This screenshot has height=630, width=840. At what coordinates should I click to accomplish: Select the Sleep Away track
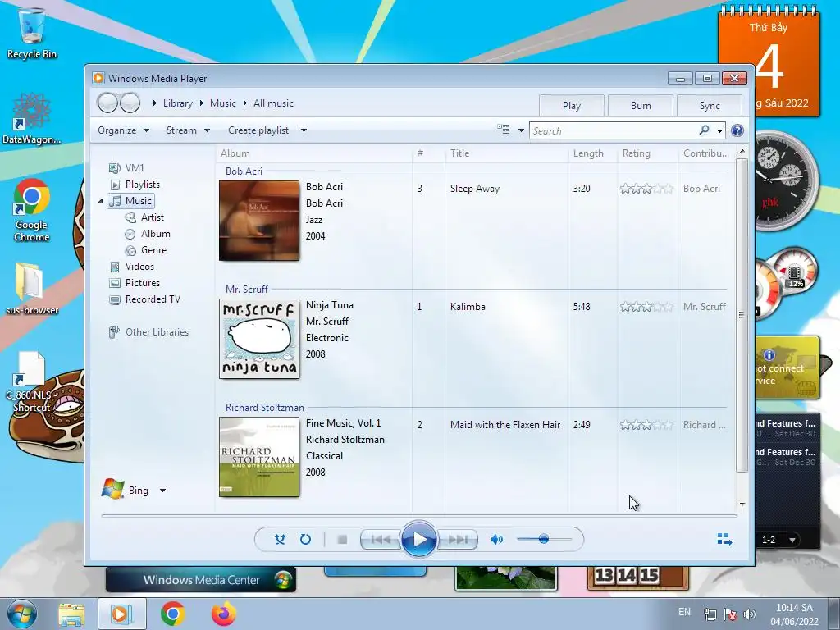(475, 189)
